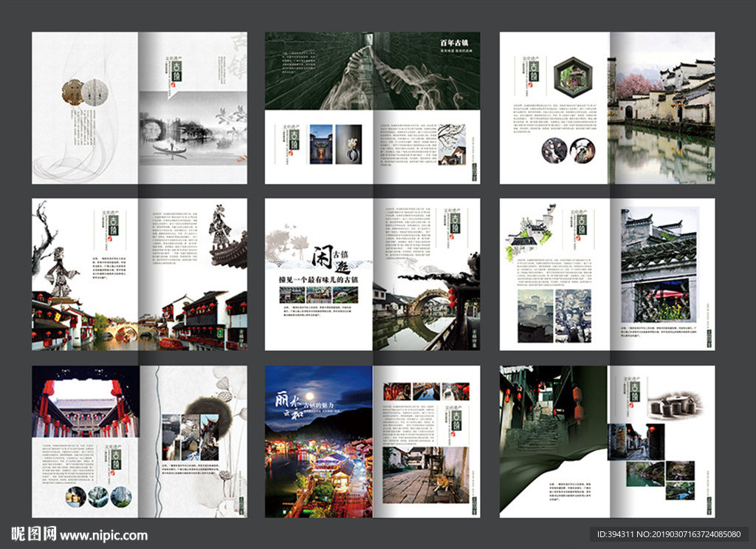
Task: Click the canal town photo with red lanterns
Action: point(140,320)
